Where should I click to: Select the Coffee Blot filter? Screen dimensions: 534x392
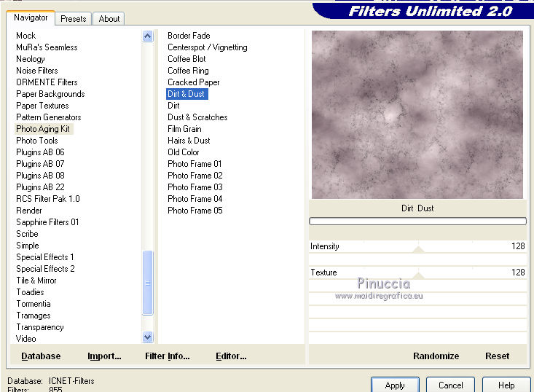click(186, 59)
